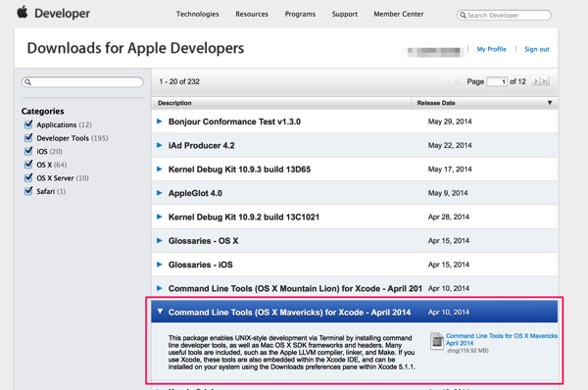Expand Command Line Tools Mountain Lion row
588x390 pixels.
click(x=160, y=288)
